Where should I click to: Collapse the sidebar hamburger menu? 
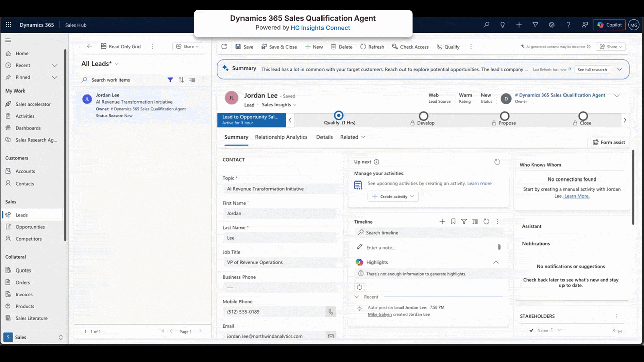pos(8,40)
